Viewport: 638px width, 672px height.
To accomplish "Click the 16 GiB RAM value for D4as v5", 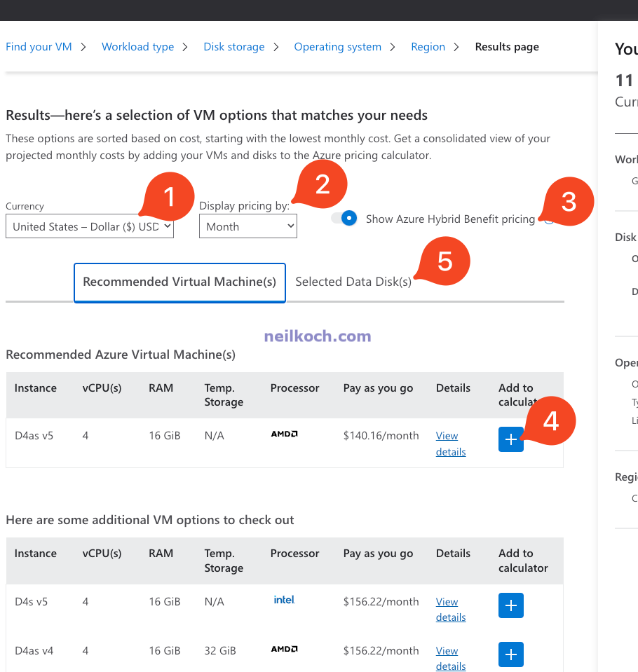I will (x=165, y=436).
